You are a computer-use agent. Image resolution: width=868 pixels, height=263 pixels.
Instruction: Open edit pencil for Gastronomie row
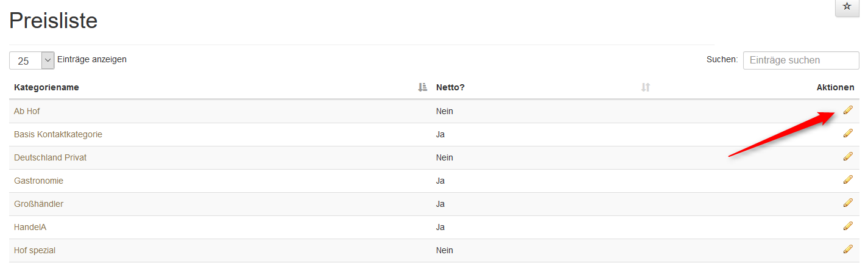tap(848, 179)
